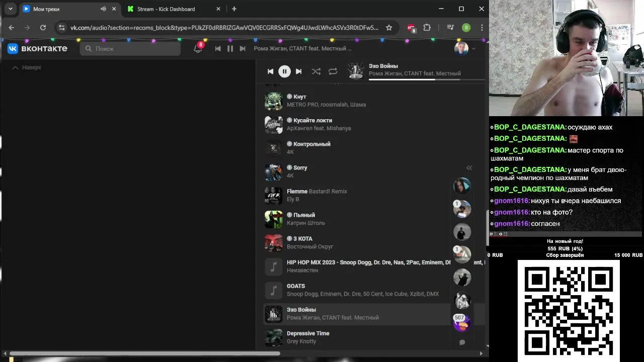Click the 3 КОТА cover thumbnail
The height and width of the screenshot is (362, 644).
point(274,243)
